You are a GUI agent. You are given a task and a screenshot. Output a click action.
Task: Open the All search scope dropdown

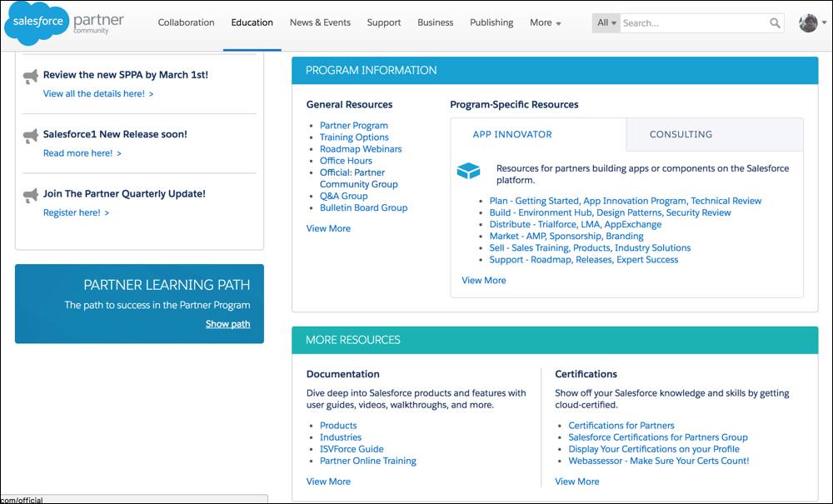click(606, 22)
